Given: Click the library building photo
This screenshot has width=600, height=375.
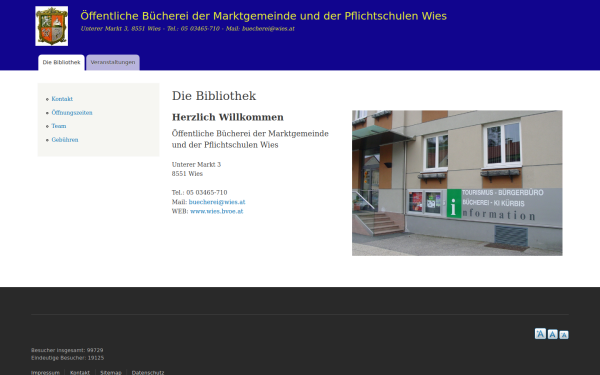Looking at the screenshot, I should [x=457, y=183].
